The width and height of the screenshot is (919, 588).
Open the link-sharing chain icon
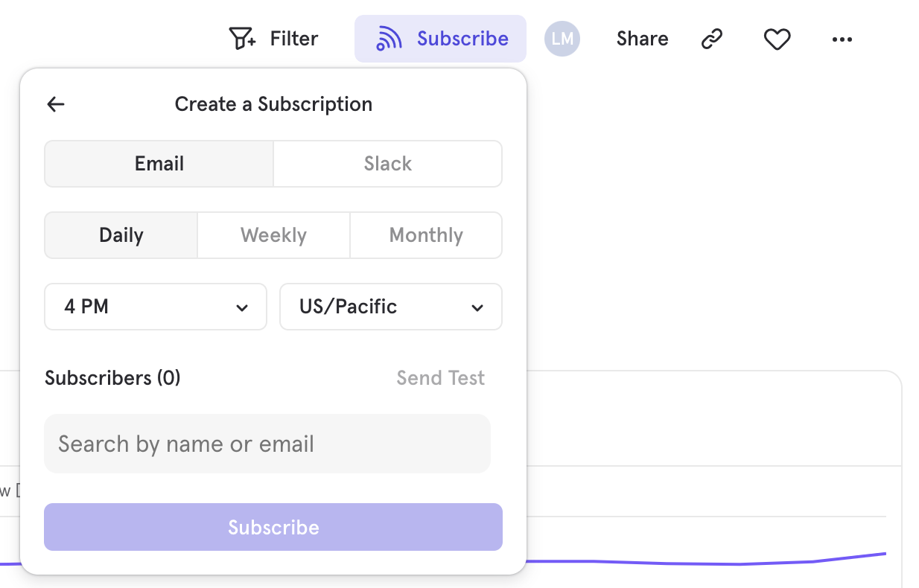(x=711, y=38)
